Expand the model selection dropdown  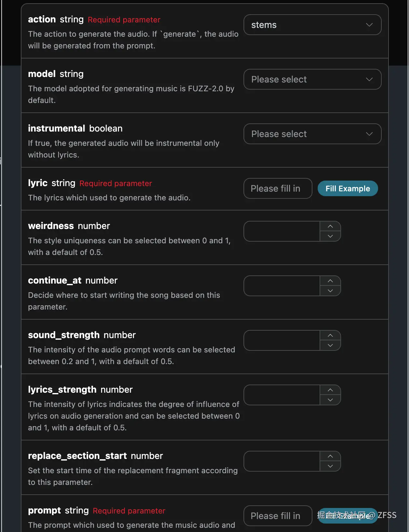[x=312, y=79]
